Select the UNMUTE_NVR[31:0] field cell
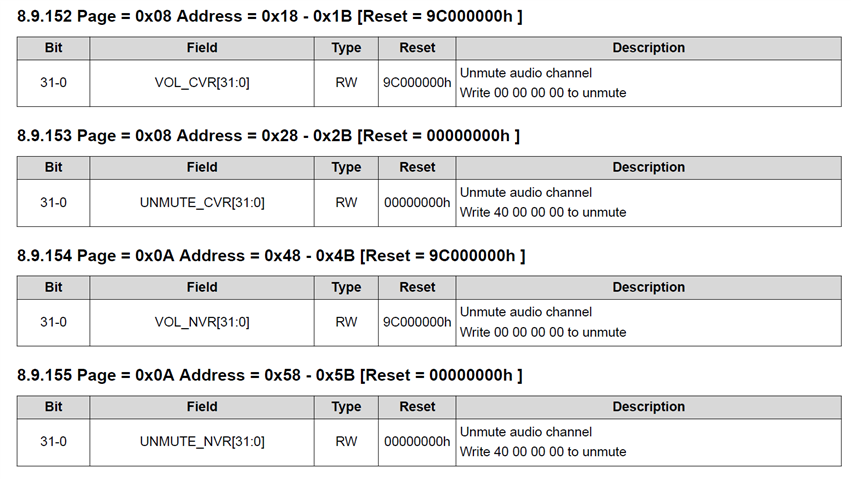The width and height of the screenshot is (851, 479). 202,442
